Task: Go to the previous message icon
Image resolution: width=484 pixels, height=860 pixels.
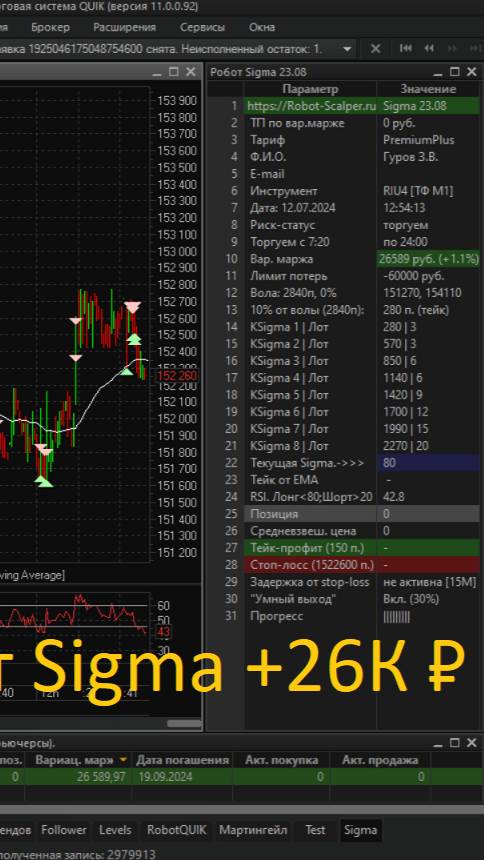Action: (x=429, y=49)
